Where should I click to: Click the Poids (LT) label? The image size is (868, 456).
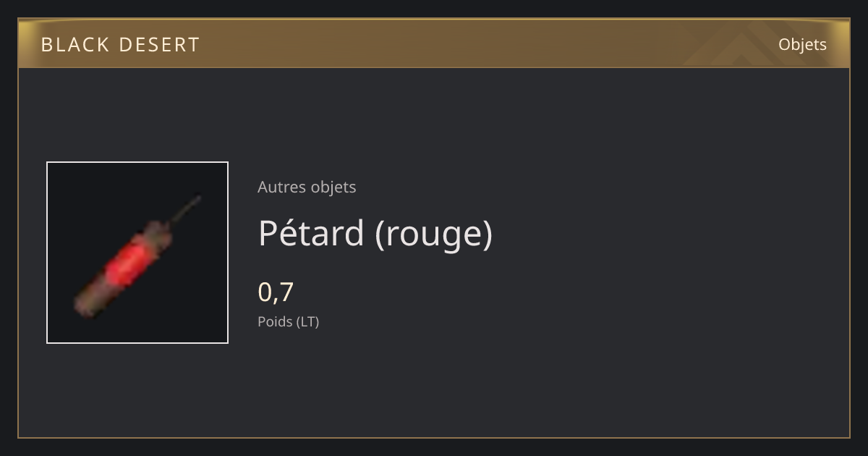[288, 321]
